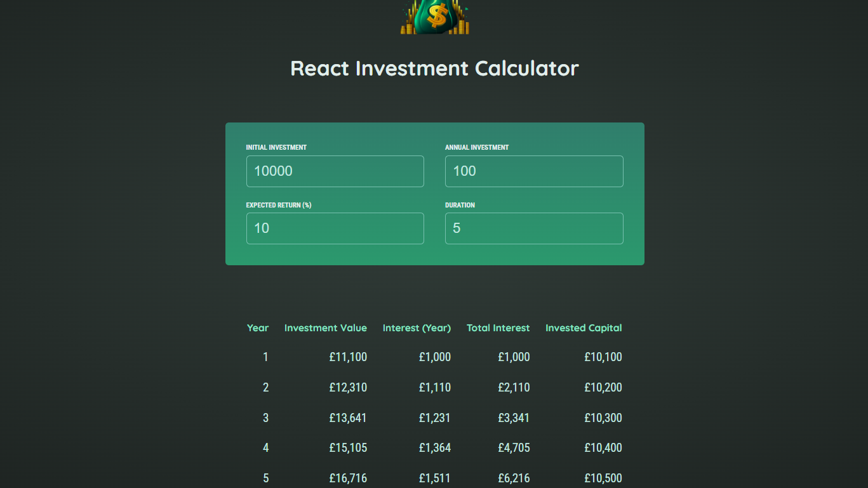Click the money bag logo icon
868x488 pixels.
click(435, 17)
